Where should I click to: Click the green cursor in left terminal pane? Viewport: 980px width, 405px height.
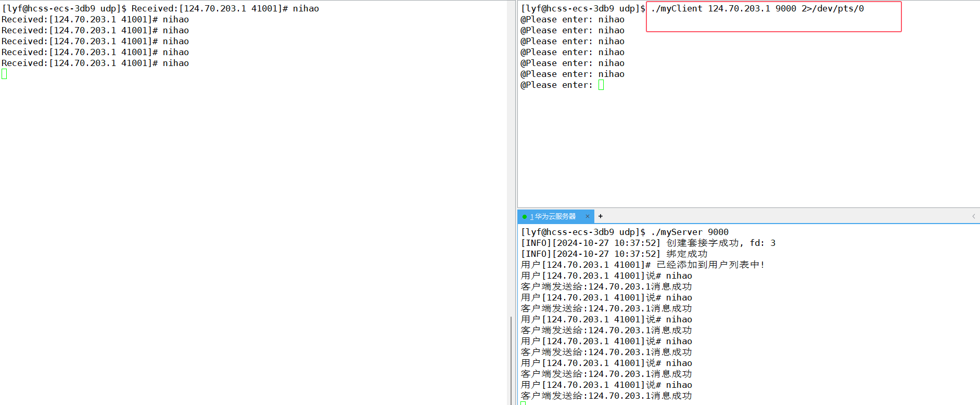point(4,74)
